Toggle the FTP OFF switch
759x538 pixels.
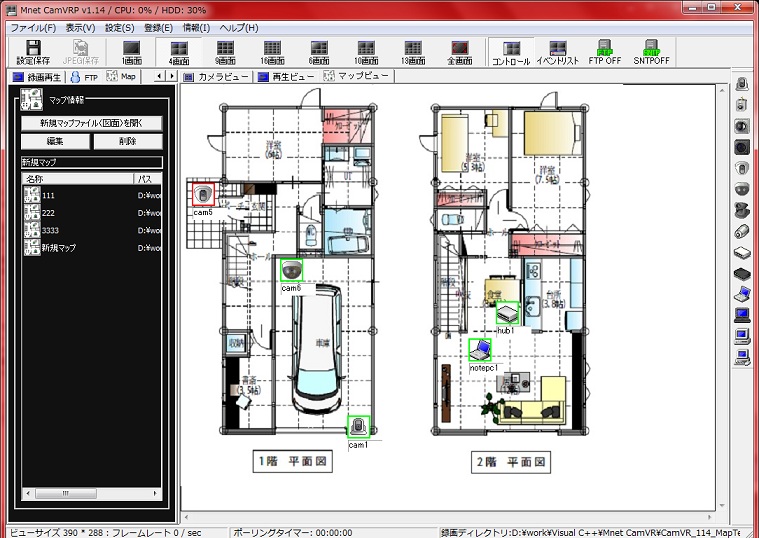tap(605, 52)
